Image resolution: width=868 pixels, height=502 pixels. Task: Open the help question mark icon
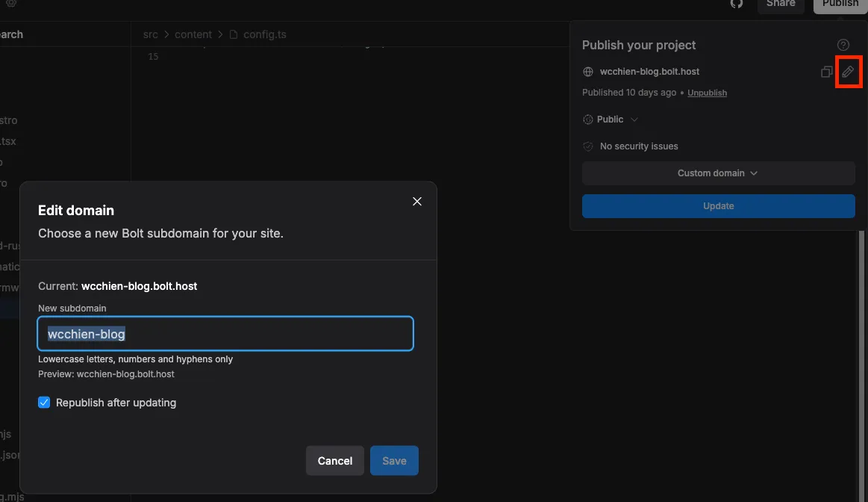click(843, 45)
